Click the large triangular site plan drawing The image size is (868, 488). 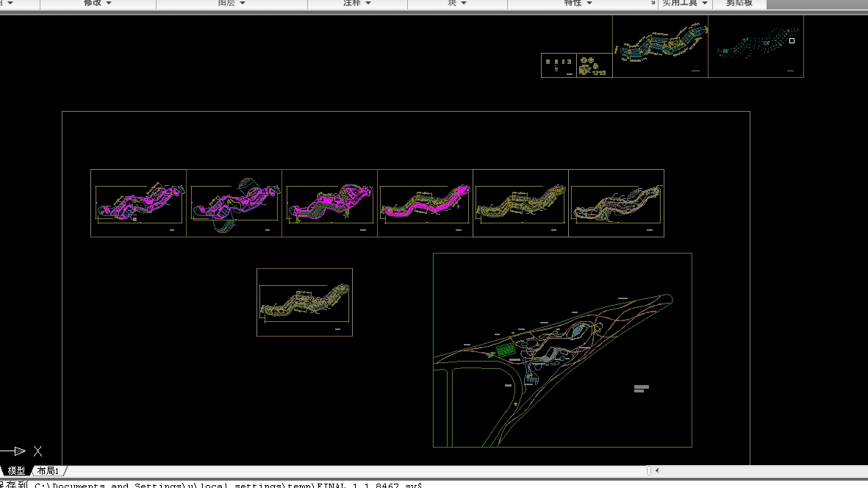coord(562,351)
